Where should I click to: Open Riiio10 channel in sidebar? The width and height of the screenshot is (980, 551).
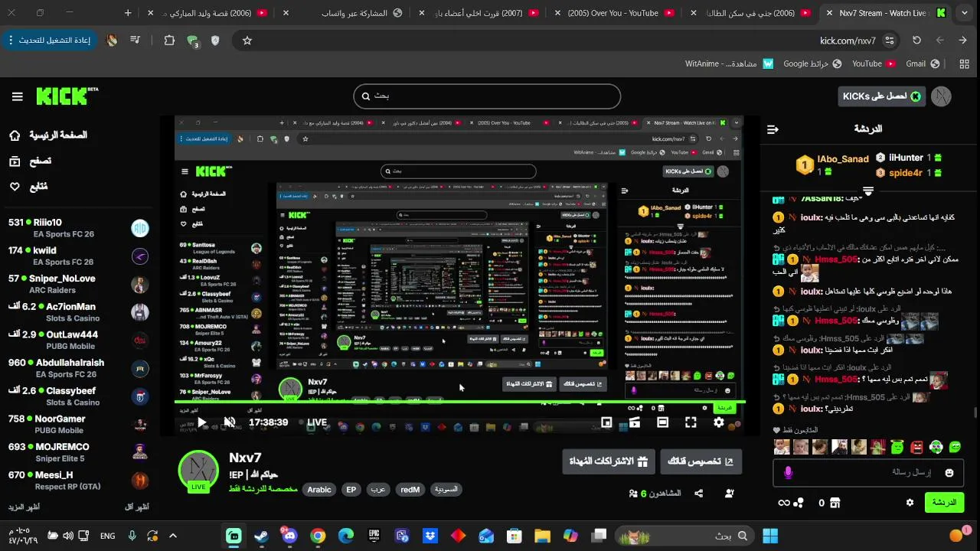pyautogui.click(x=79, y=228)
